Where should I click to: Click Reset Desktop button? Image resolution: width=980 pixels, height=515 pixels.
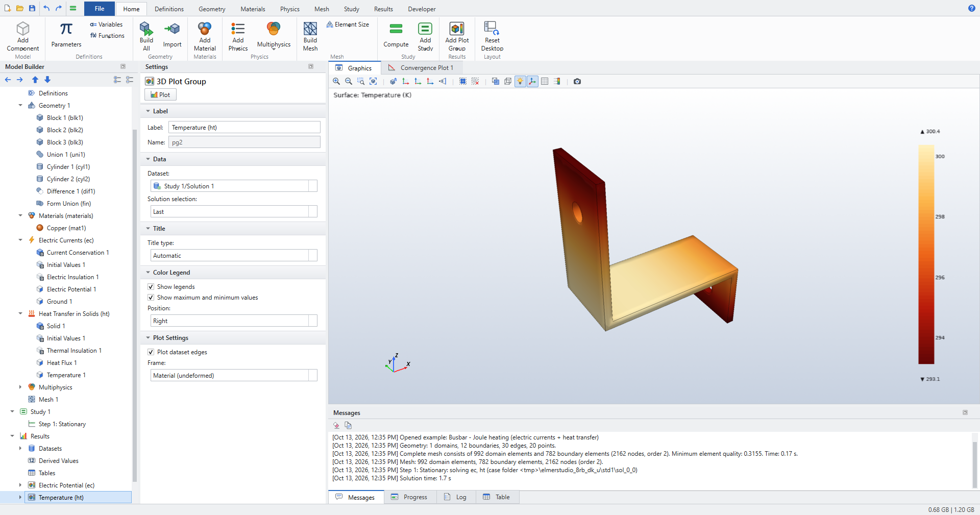pos(492,36)
